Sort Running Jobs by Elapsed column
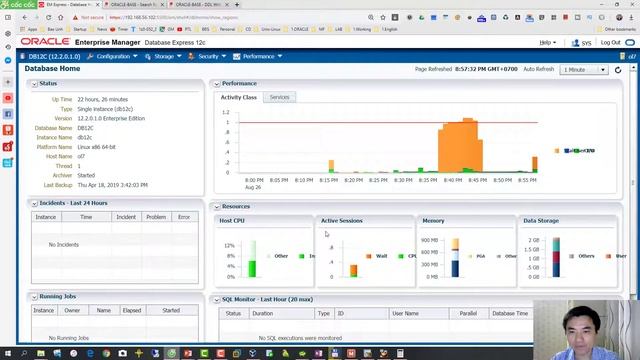This screenshot has height=360, width=640. [x=132, y=311]
